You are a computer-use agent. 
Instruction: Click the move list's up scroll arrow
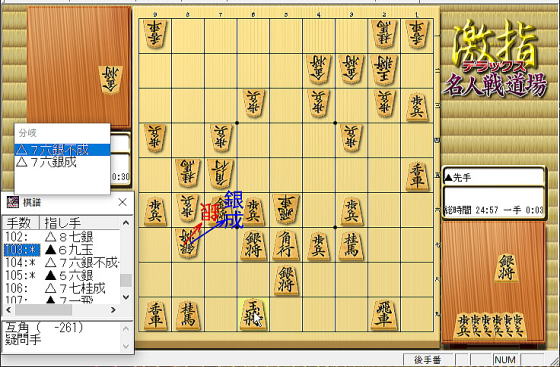126,223
